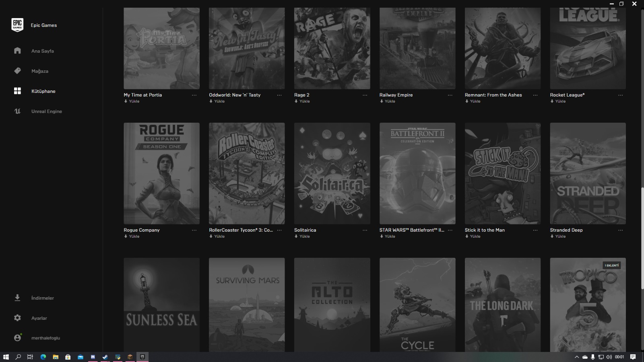644x362 pixels.
Task: Click the merthalefoglu profile avatar icon
Action: 17,338
